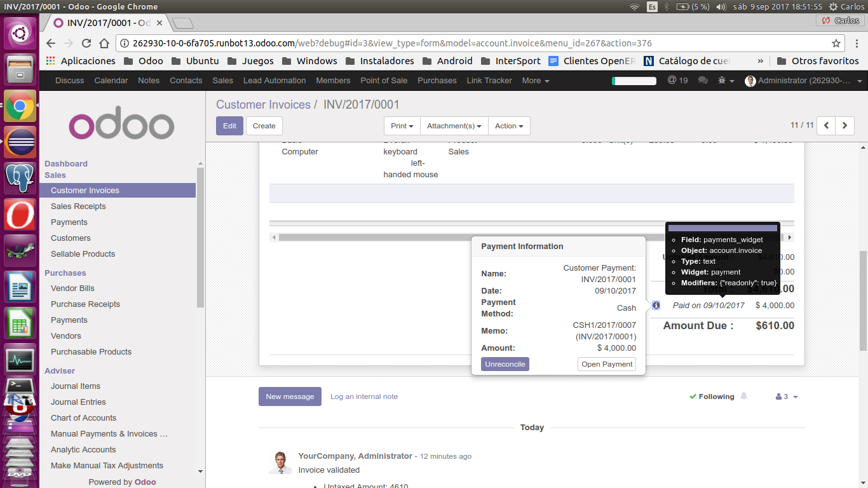Click the Open Payment button
Screen dimensions: 868x488
[607, 364]
